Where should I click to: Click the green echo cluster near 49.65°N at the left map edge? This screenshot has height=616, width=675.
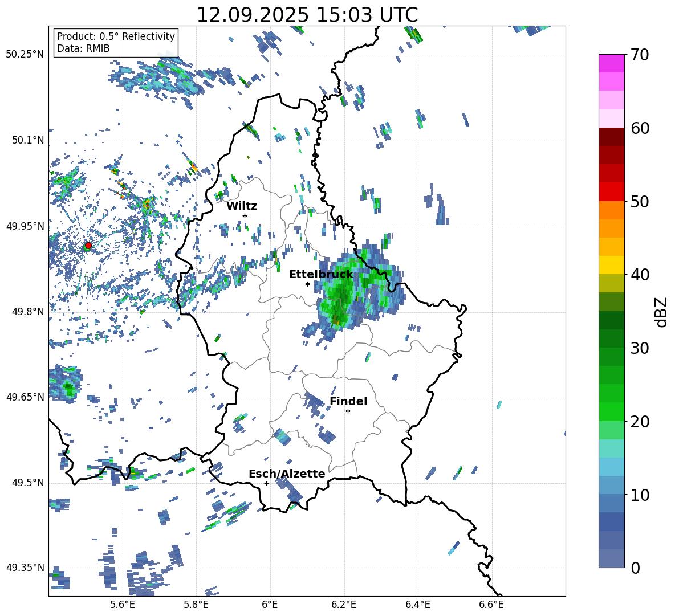coord(66,384)
